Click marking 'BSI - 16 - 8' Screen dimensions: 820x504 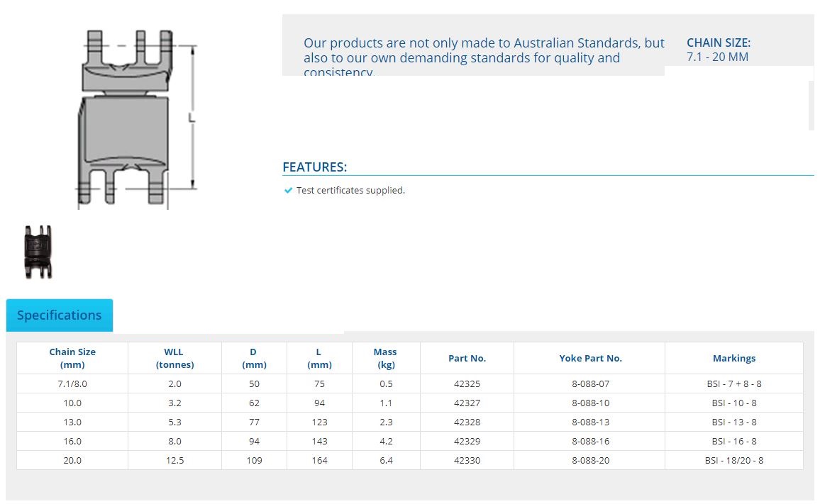pyautogui.click(x=734, y=441)
